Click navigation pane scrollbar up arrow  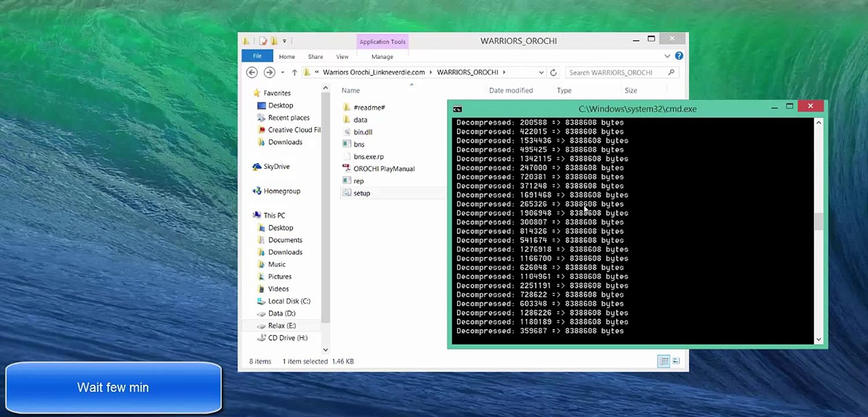325,88
